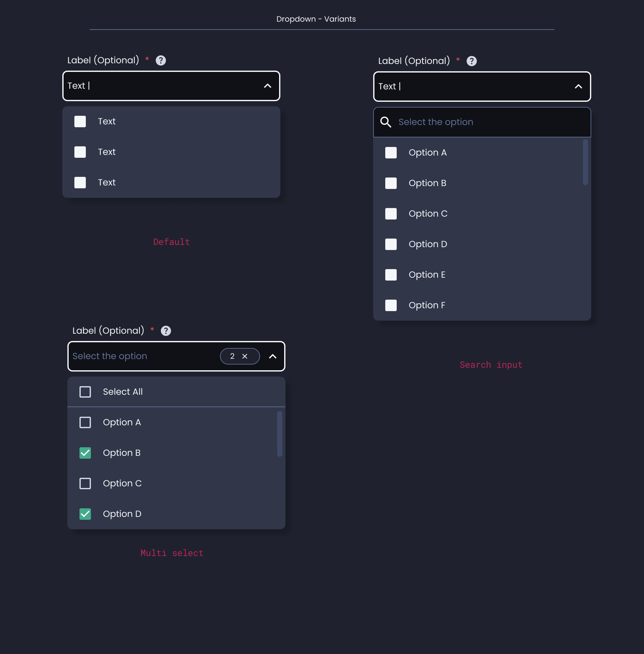This screenshot has height=654, width=644.
Task: Click the 'Dropdown - Variants' title
Action: point(316,19)
